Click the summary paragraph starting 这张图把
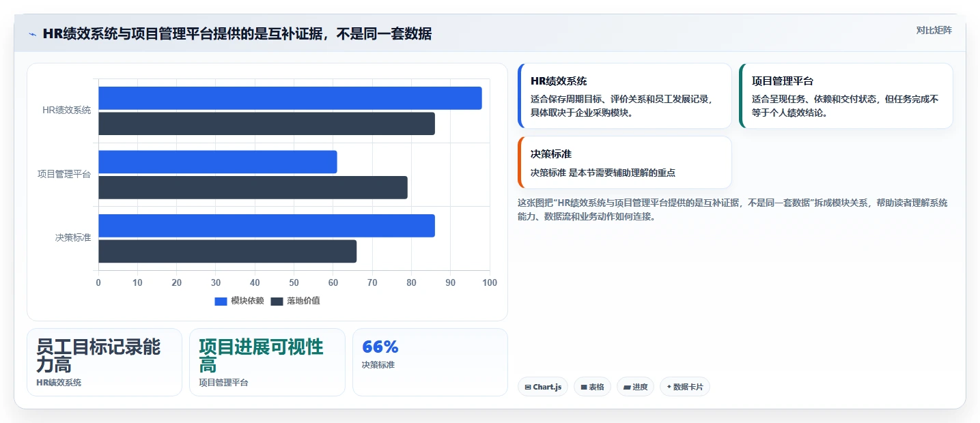The height and width of the screenshot is (423, 980). coord(732,209)
